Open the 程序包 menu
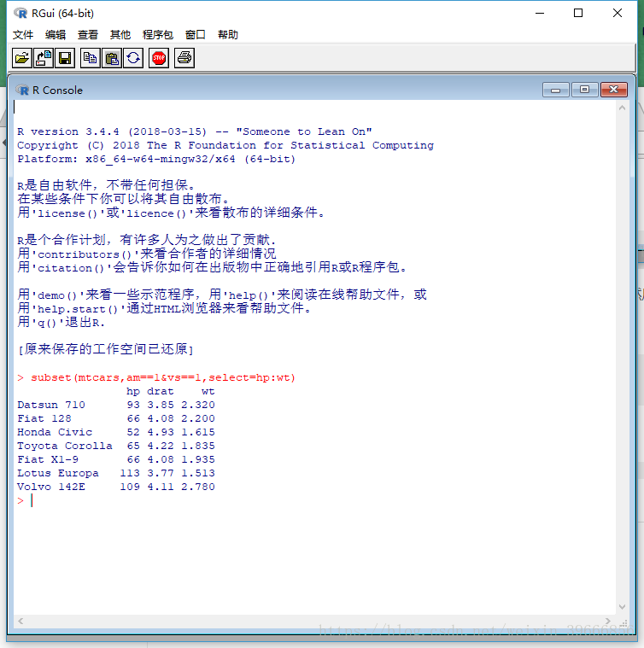 [x=158, y=35]
